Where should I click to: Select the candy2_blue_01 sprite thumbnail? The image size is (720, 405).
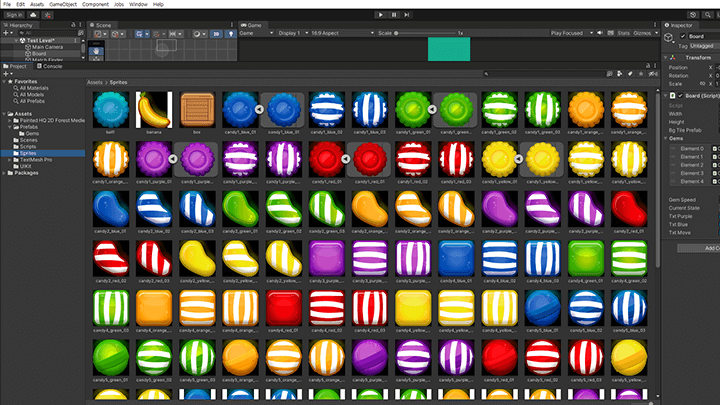point(111,209)
